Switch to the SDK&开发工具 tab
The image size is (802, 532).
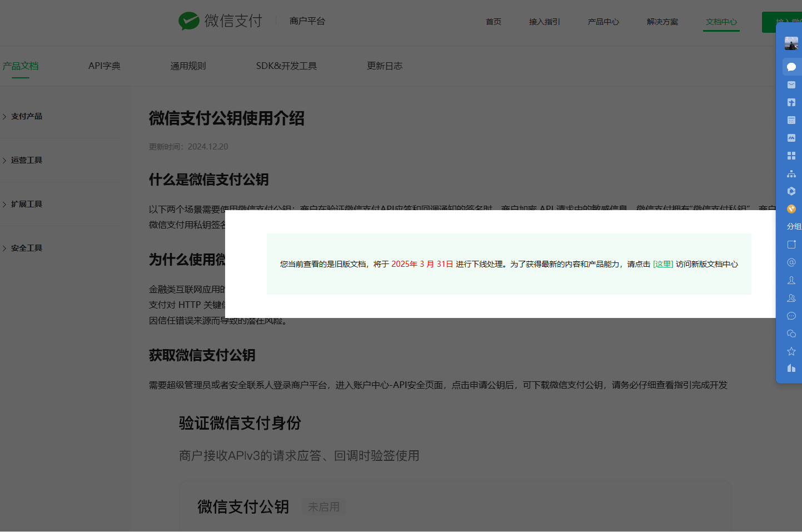pos(286,66)
